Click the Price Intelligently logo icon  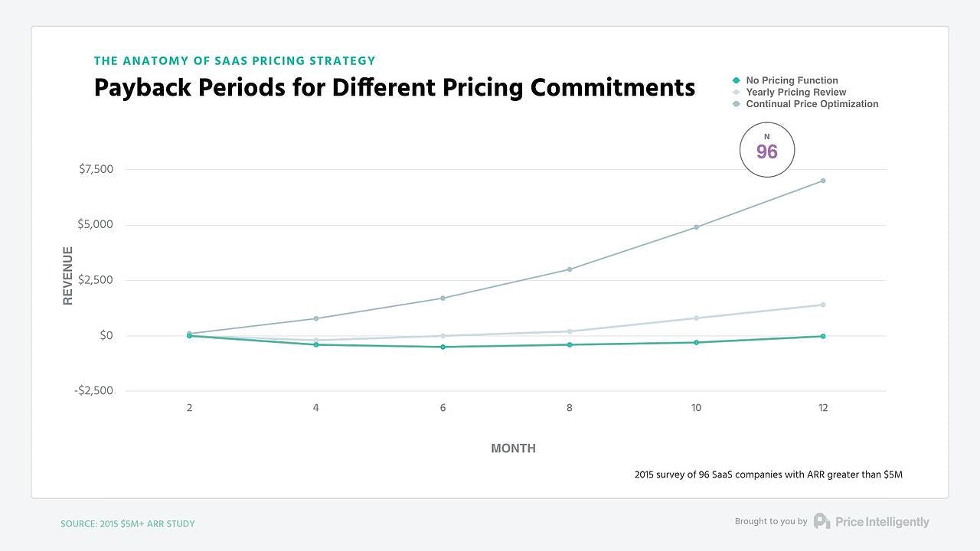[x=822, y=521]
